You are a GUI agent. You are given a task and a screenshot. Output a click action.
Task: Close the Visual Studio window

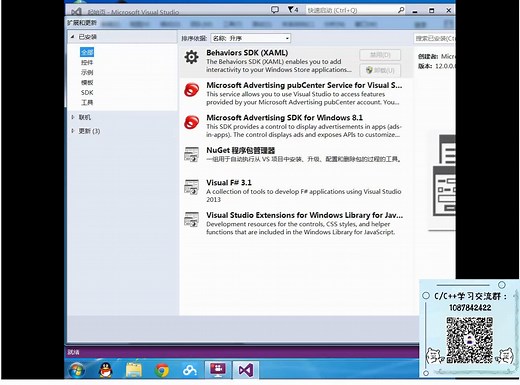(449, 10)
